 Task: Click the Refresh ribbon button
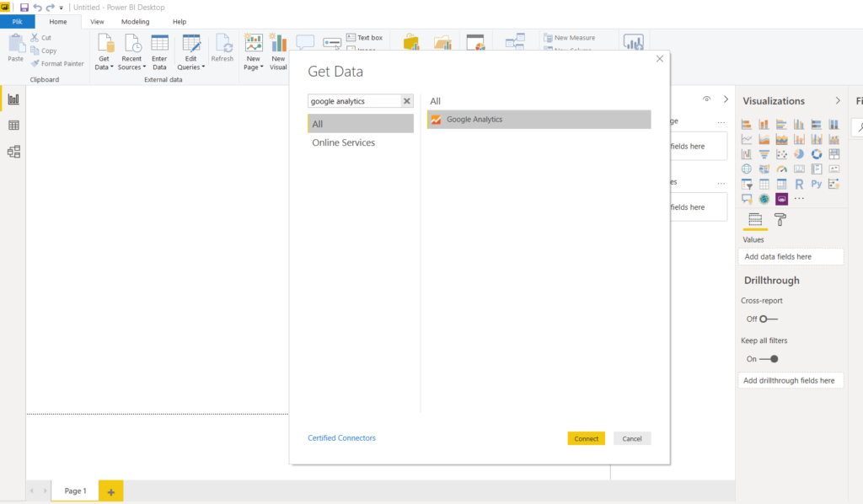click(x=222, y=48)
